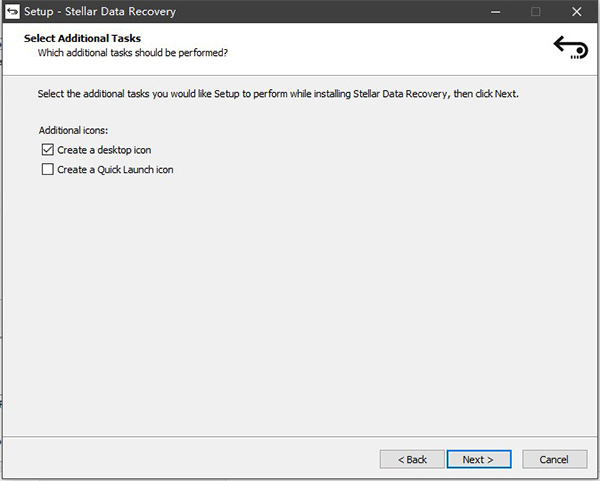Viewport: 600px width, 481px height.
Task: Click the "Additional icons:" group label
Action: [74, 131]
